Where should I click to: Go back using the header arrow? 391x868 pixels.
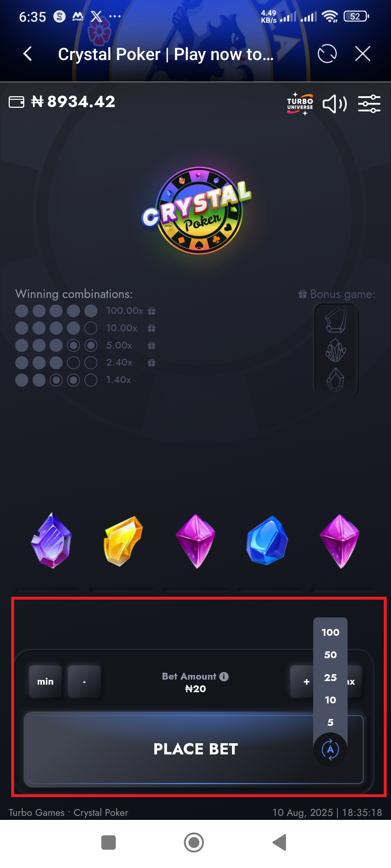coord(28,54)
